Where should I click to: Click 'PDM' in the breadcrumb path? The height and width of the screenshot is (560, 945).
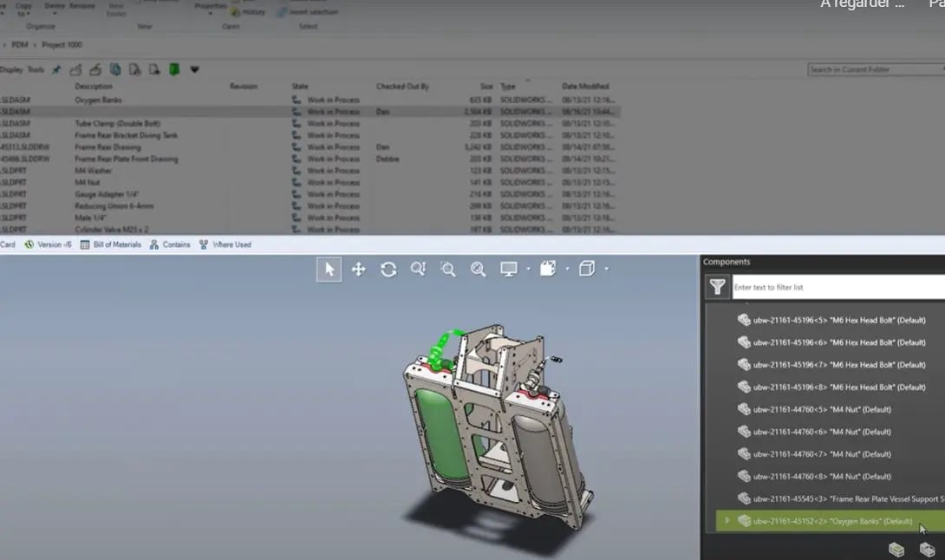[x=20, y=44]
